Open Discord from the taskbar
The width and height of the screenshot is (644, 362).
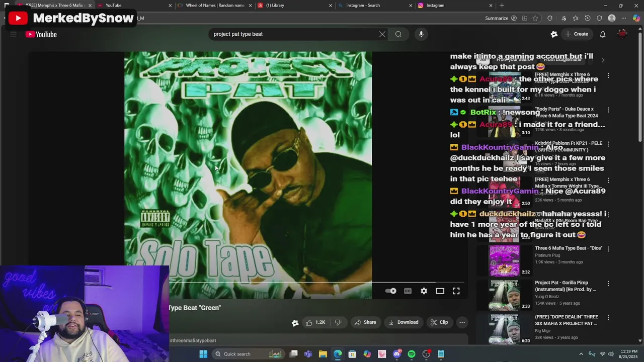[x=397, y=354]
